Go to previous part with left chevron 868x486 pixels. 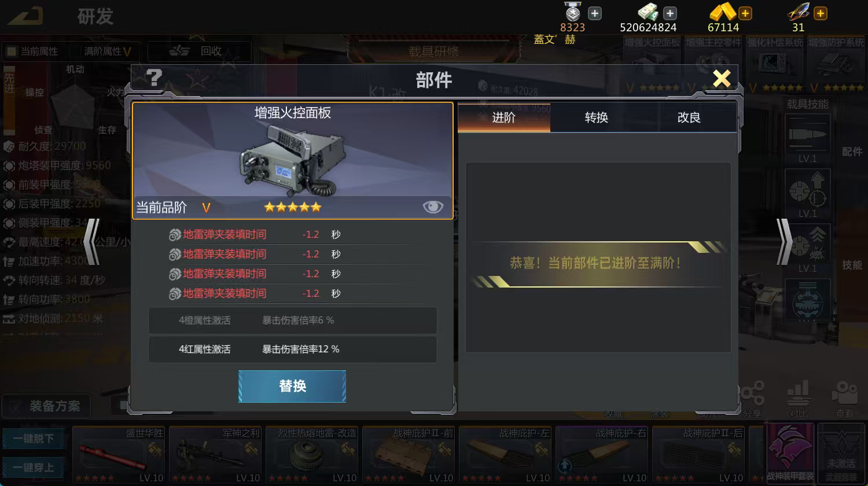coord(91,241)
